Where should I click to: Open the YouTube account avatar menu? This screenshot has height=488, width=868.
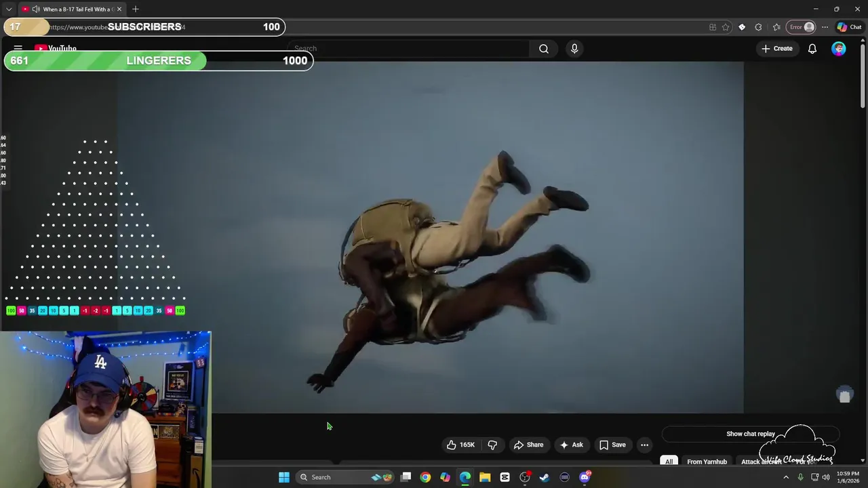coord(839,49)
